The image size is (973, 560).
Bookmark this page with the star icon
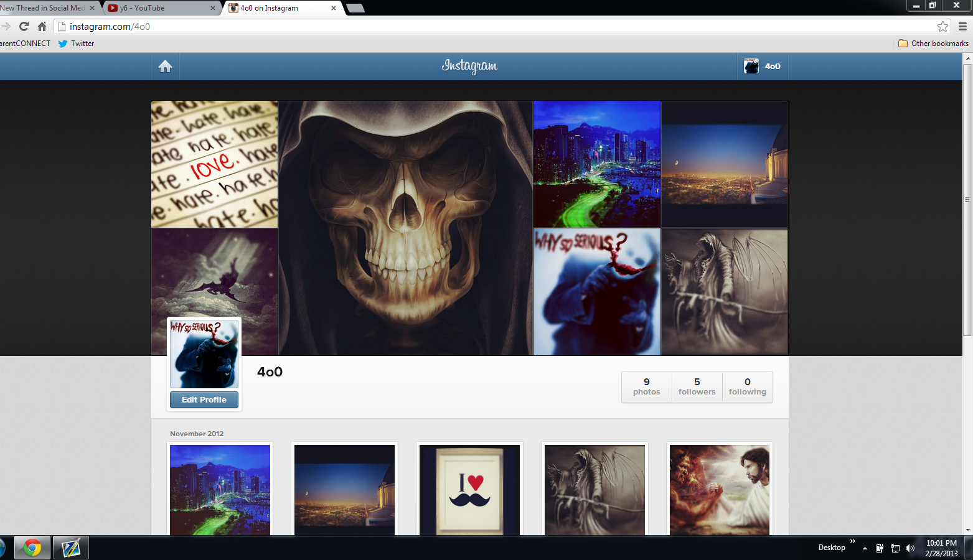point(942,26)
